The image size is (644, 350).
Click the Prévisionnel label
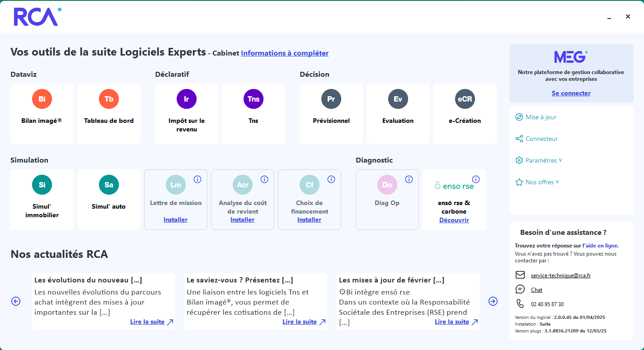coord(331,121)
